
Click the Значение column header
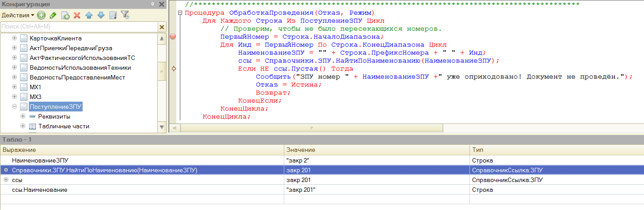click(x=377, y=150)
